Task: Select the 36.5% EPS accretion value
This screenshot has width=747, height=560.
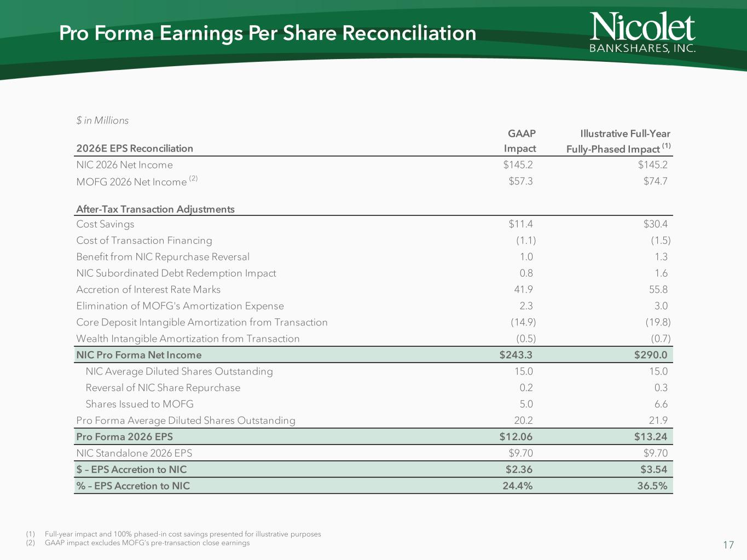Action: click(652, 486)
